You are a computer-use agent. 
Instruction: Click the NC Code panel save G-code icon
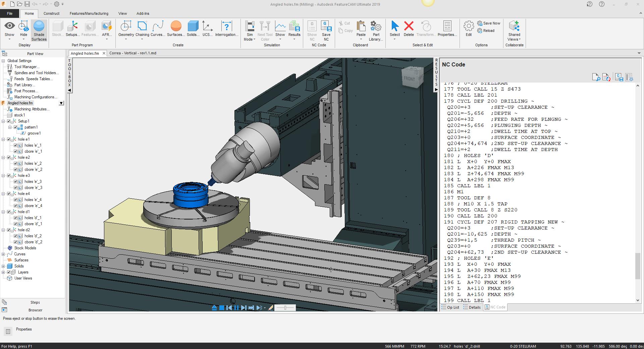619,77
